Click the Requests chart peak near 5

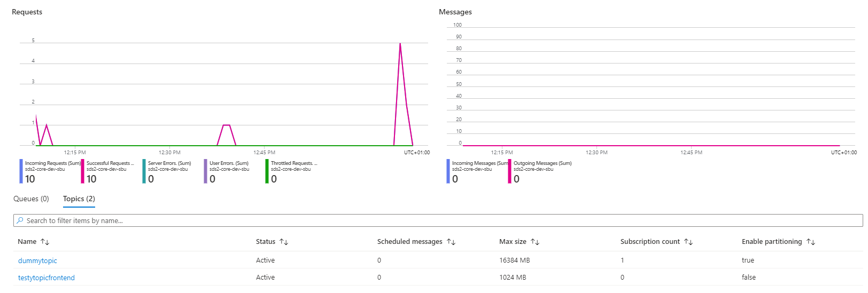400,44
